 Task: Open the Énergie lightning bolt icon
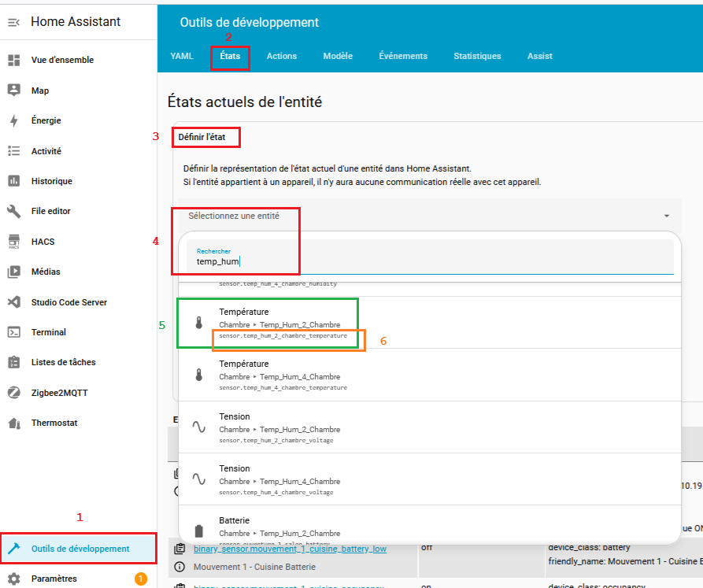(x=13, y=120)
